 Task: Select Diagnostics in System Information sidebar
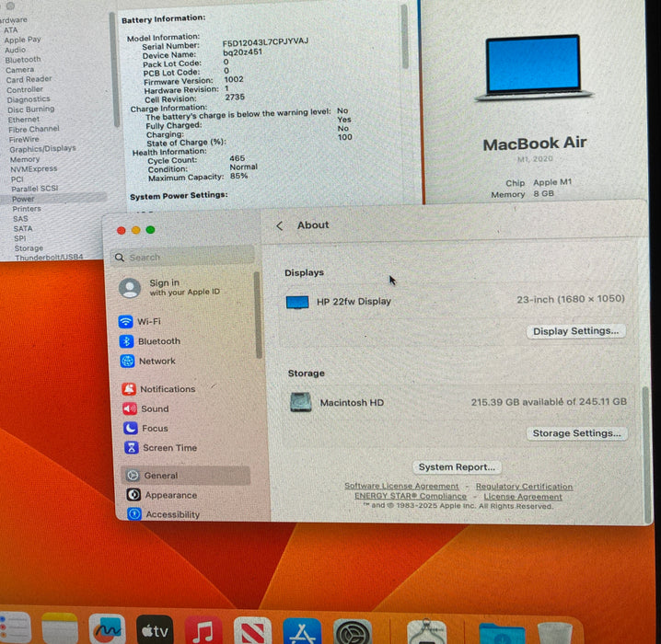pyautogui.click(x=29, y=99)
